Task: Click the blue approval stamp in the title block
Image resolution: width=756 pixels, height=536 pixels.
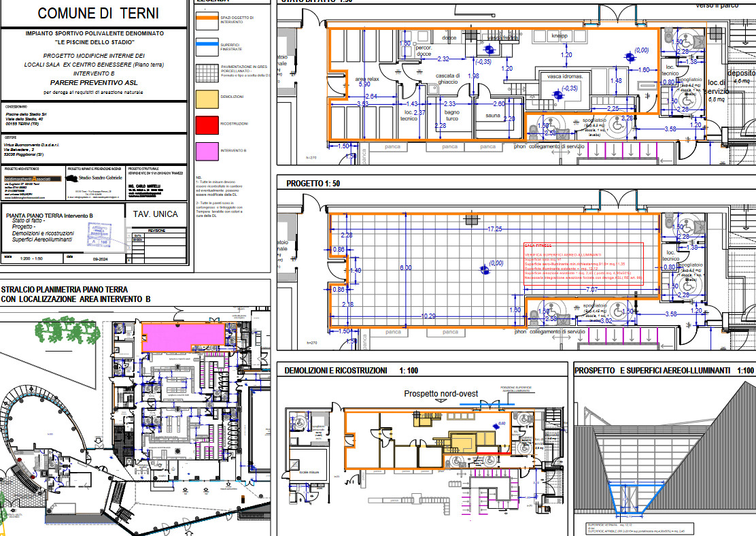Action: 99,235
